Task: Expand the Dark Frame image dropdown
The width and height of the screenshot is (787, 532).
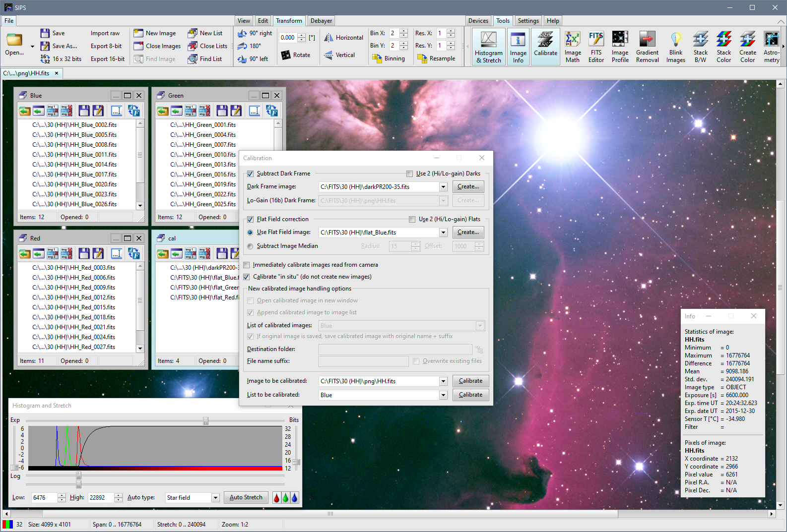Action: [443, 187]
